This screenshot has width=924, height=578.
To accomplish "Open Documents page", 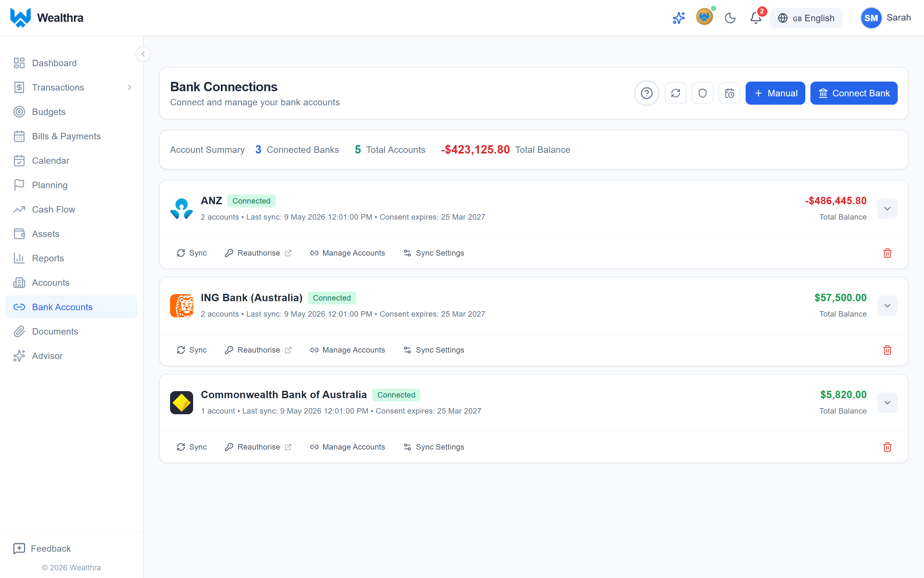I will pos(72,331).
